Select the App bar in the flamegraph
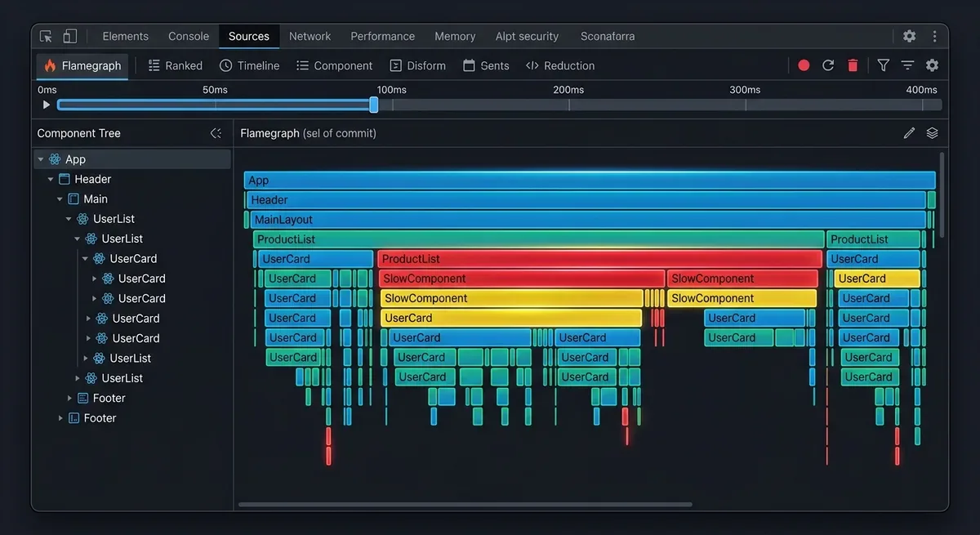Screen dimensions: 980x535 [590, 181]
